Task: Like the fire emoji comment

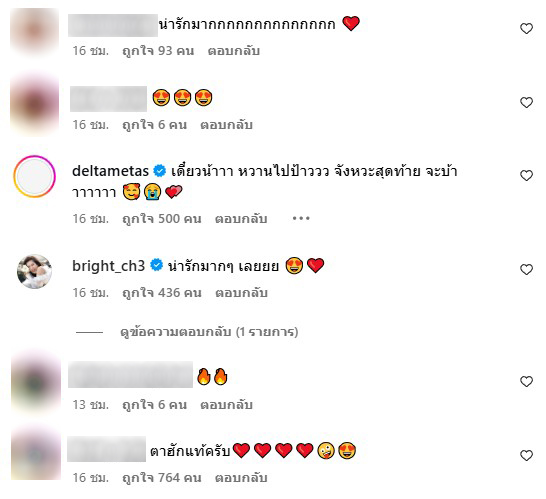Action: pos(526,381)
